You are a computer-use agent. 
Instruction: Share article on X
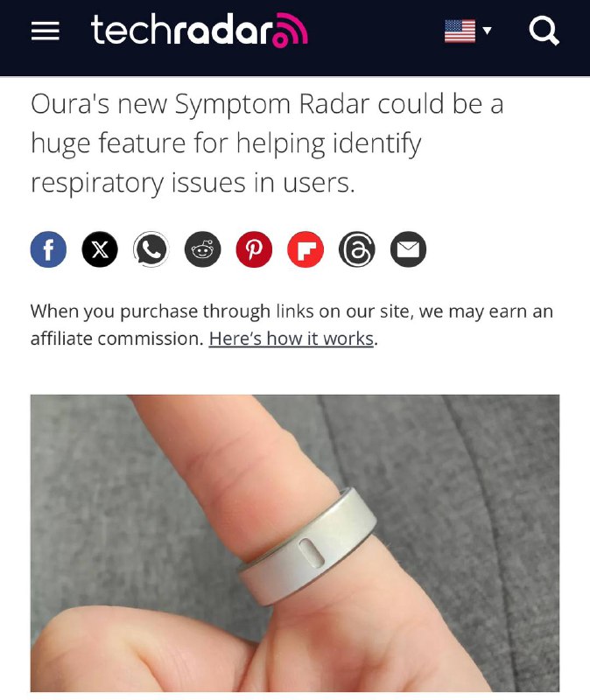click(100, 249)
